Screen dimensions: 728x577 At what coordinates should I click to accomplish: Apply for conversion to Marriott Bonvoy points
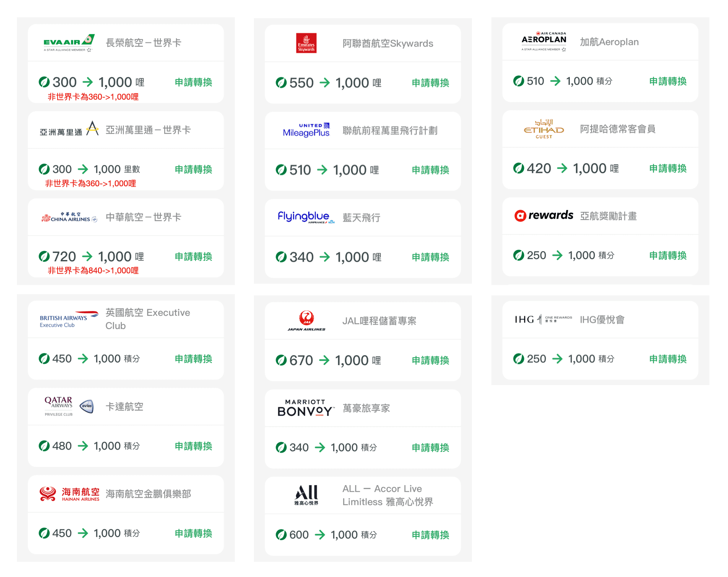point(430,447)
